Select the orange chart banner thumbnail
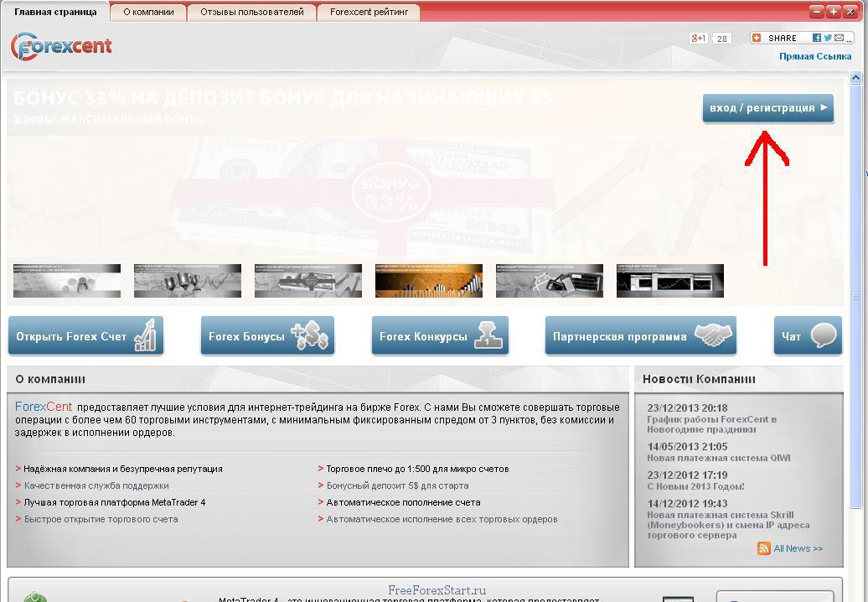The image size is (868, 602). [428, 281]
